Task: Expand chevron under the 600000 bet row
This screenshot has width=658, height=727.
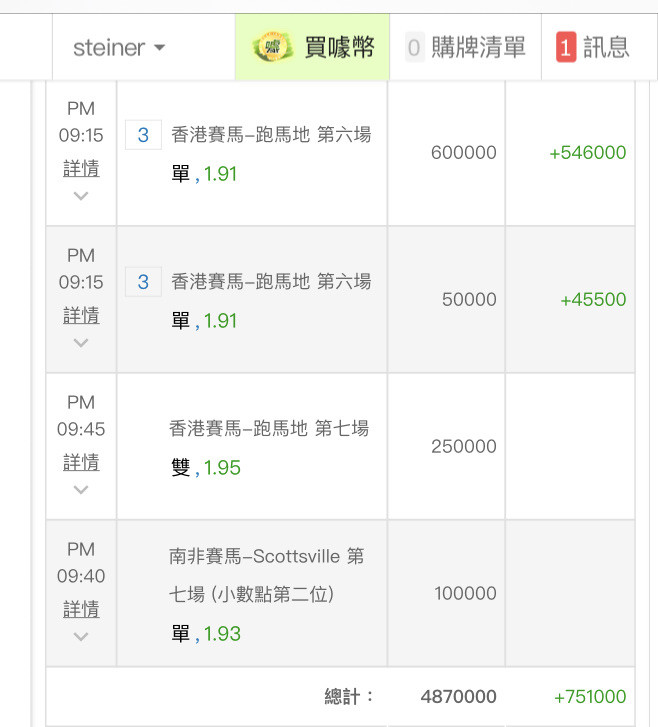Action: coord(81,196)
